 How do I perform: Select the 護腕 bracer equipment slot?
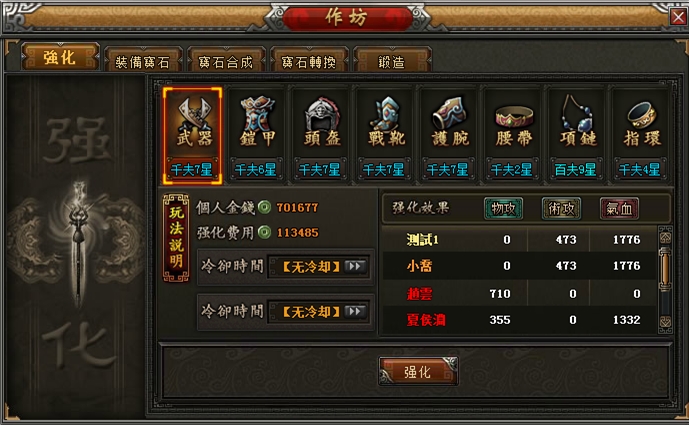coord(448,135)
